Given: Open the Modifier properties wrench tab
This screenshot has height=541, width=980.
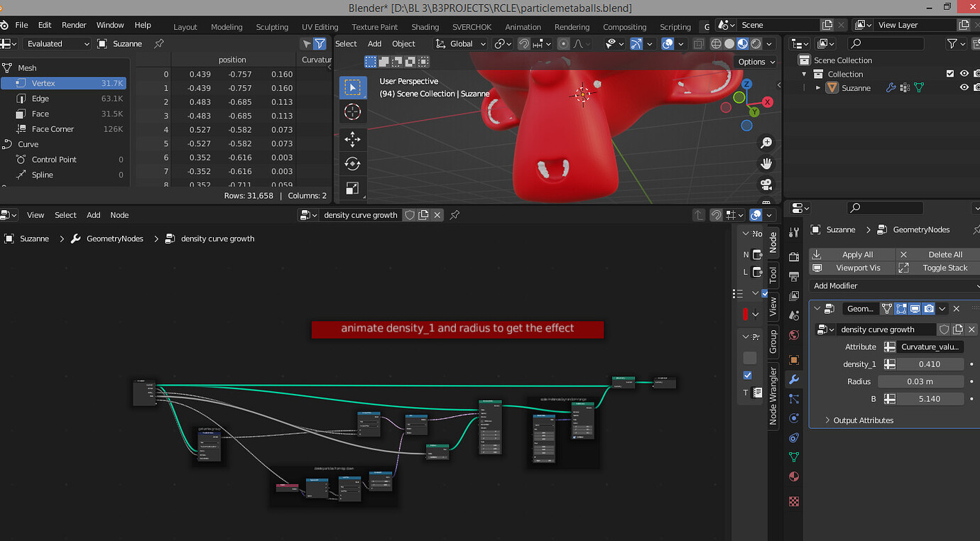Looking at the screenshot, I should pyautogui.click(x=794, y=380).
